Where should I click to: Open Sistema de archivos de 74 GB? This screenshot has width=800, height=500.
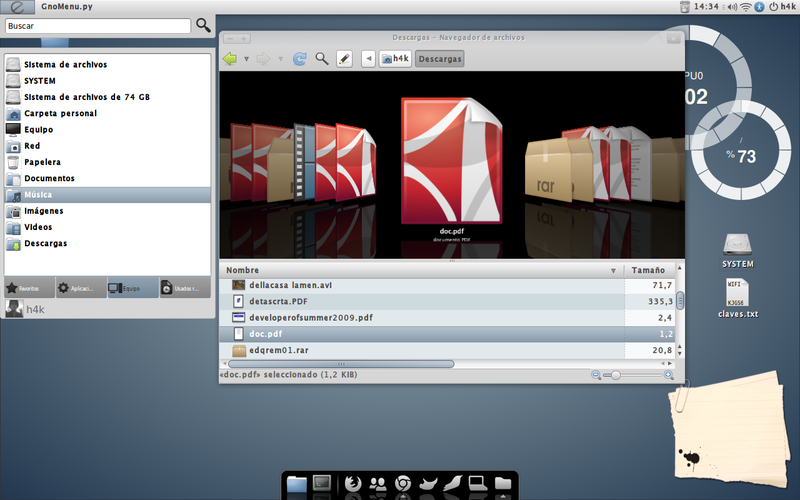[x=108, y=97]
